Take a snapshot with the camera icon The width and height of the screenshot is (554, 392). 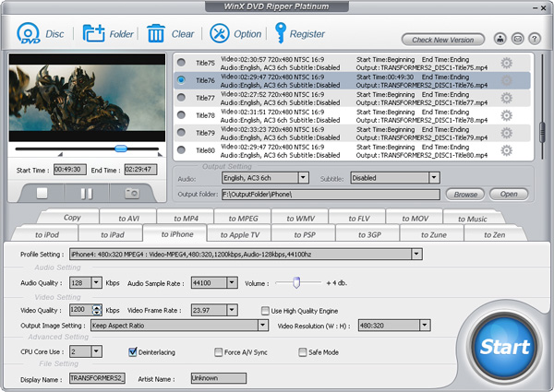(x=132, y=193)
